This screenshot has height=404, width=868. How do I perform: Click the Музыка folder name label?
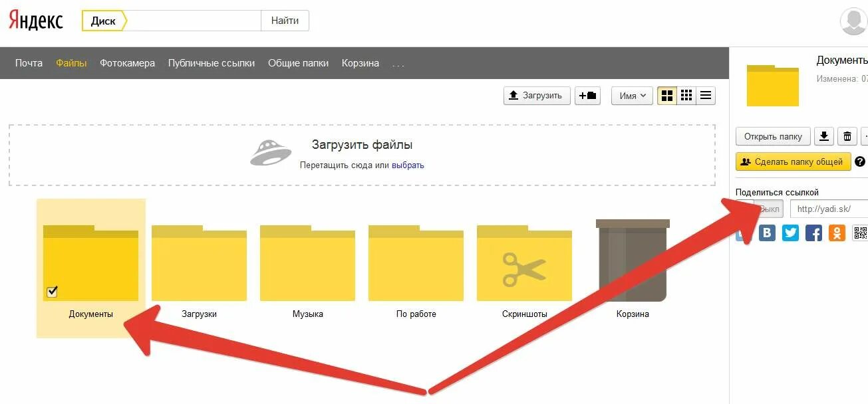(x=308, y=314)
